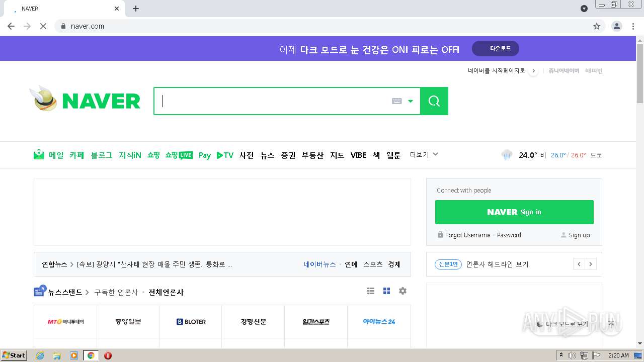Stop page loading in Chrome toolbar

click(x=43, y=26)
